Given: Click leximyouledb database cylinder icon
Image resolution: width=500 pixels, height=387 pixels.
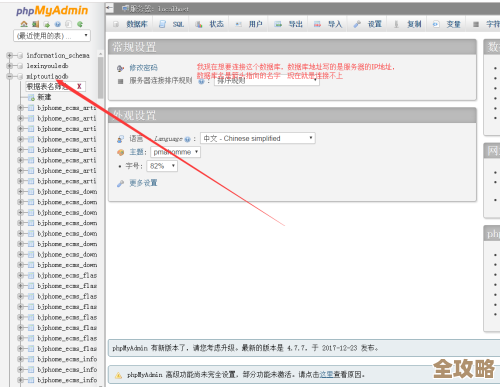Looking at the screenshot, I should (20, 66).
